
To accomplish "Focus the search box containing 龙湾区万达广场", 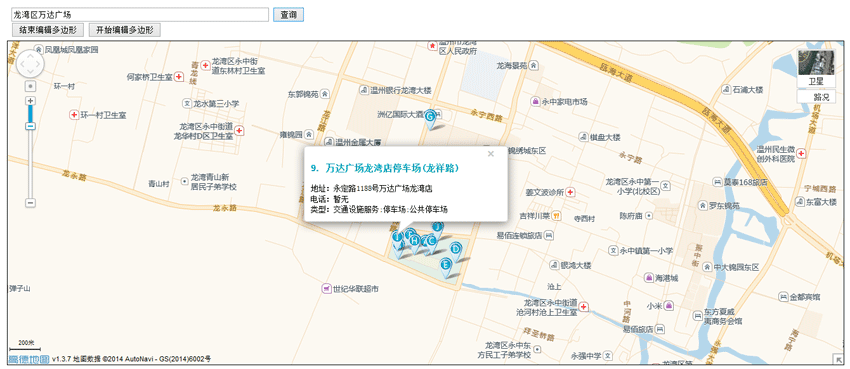I will coord(140,15).
